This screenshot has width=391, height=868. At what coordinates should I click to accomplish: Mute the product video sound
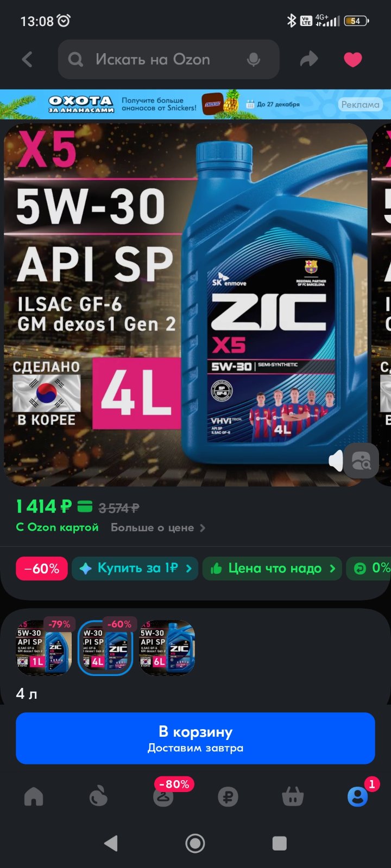336,461
